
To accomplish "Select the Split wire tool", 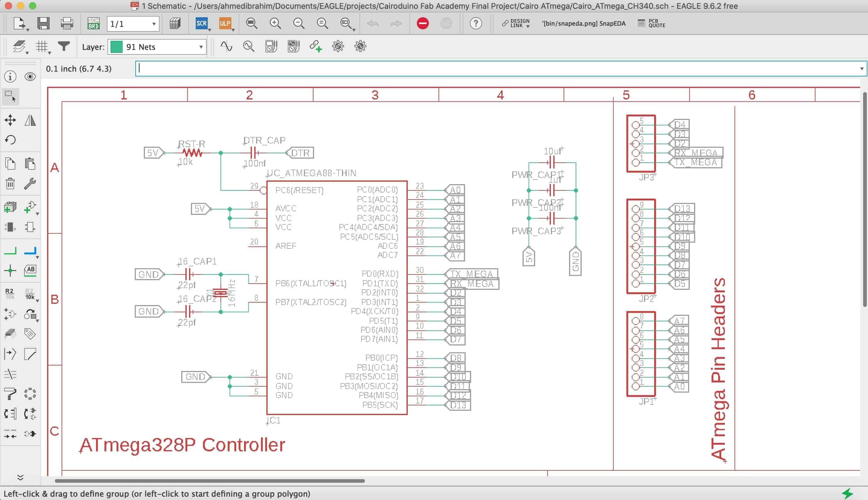I will point(10,354).
